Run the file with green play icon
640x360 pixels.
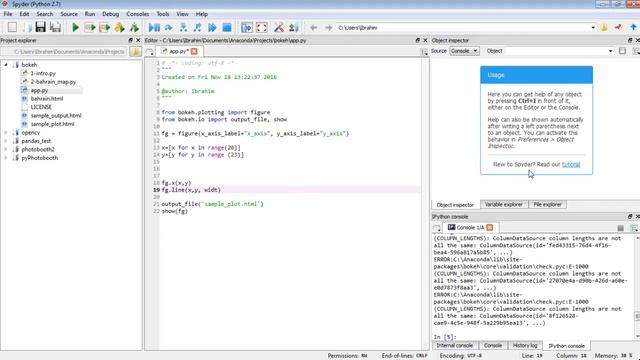[75, 27]
